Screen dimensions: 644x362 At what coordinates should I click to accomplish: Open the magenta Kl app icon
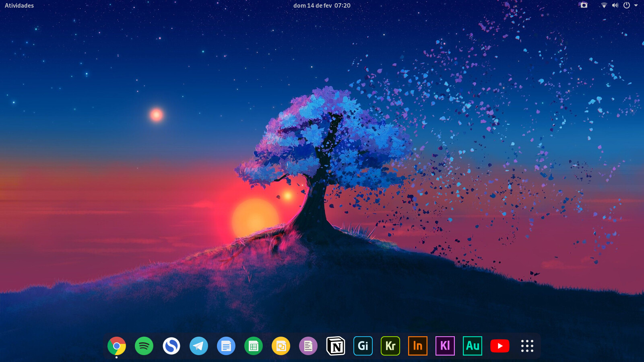[x=445, y=346]
